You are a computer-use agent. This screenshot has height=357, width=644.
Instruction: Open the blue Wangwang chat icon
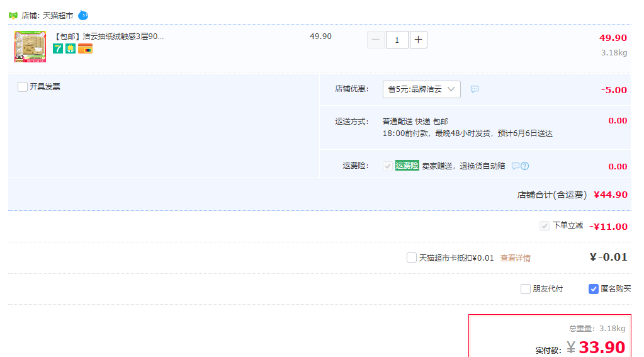83,15
